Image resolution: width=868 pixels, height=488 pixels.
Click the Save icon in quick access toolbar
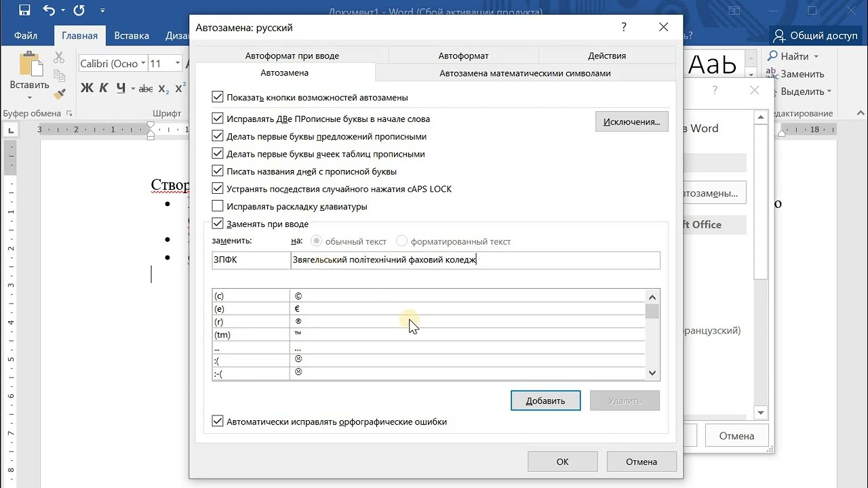point(24,10)
